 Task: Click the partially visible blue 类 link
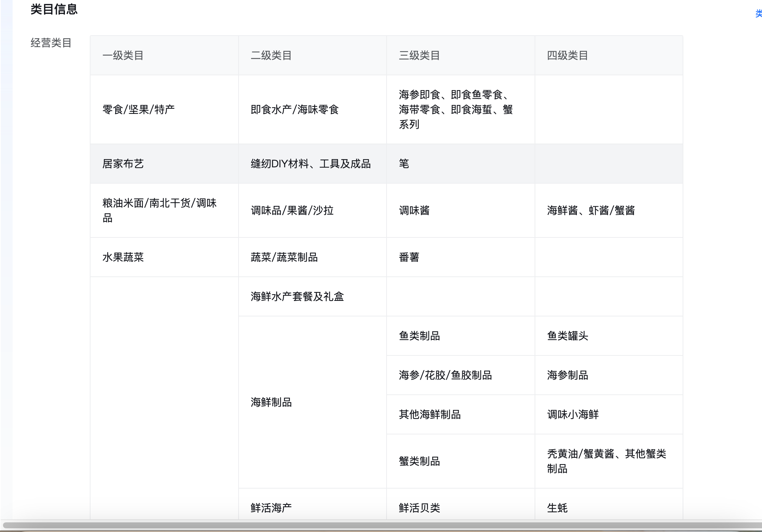tap(758, 14)
